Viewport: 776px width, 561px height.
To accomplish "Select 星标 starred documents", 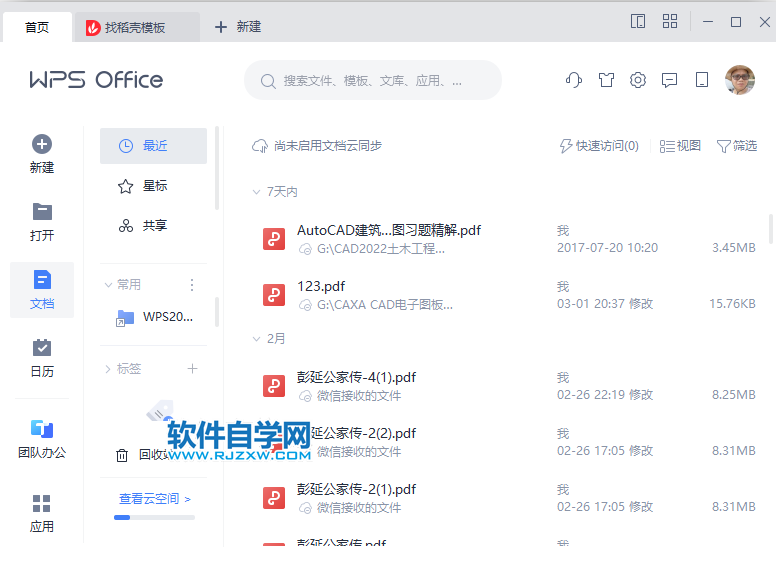I will pyautogui.click(x=153, y=186).
